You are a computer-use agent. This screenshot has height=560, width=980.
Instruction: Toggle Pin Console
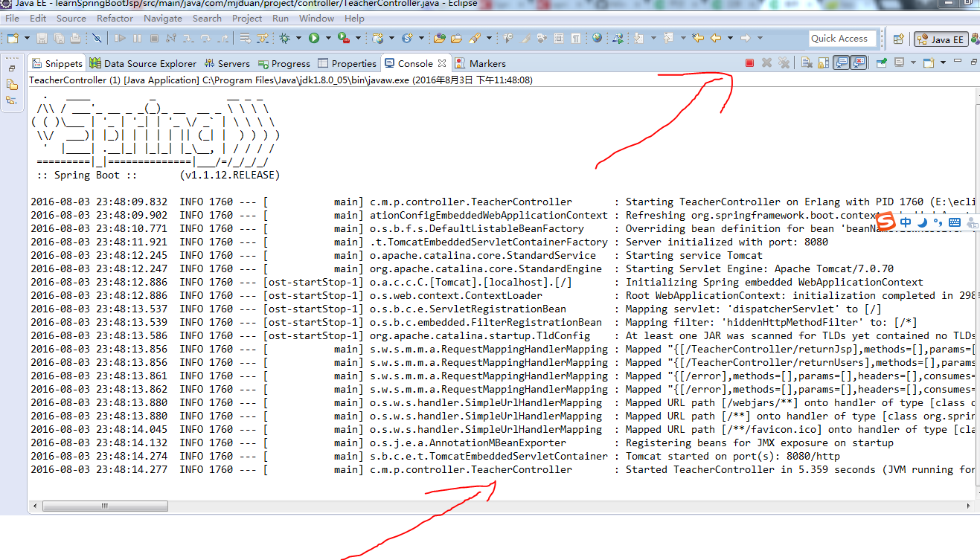point(882,63)
